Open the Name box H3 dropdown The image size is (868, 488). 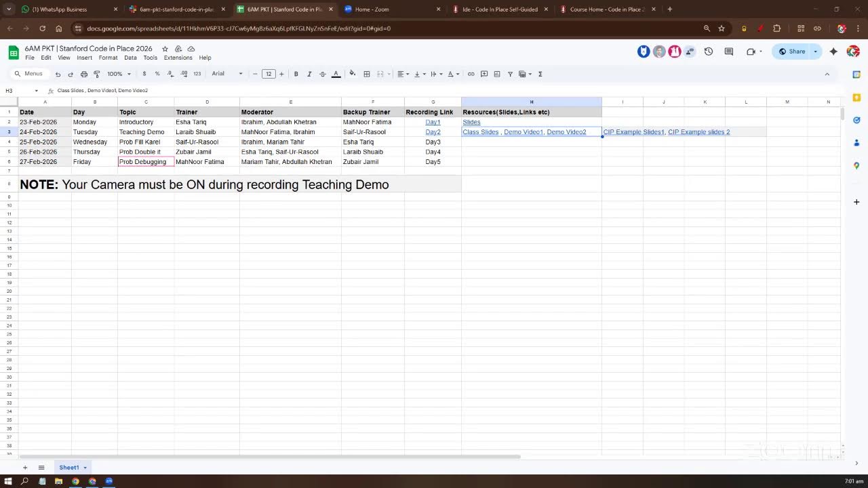coord(37,90)
